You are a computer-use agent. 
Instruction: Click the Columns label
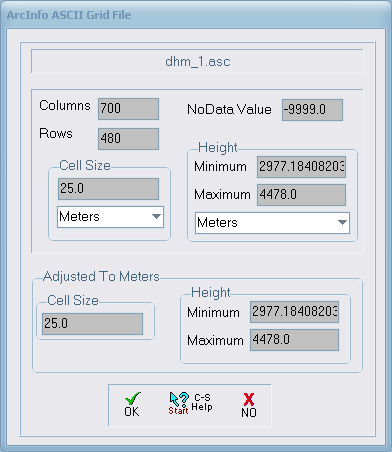pos(65,105)
